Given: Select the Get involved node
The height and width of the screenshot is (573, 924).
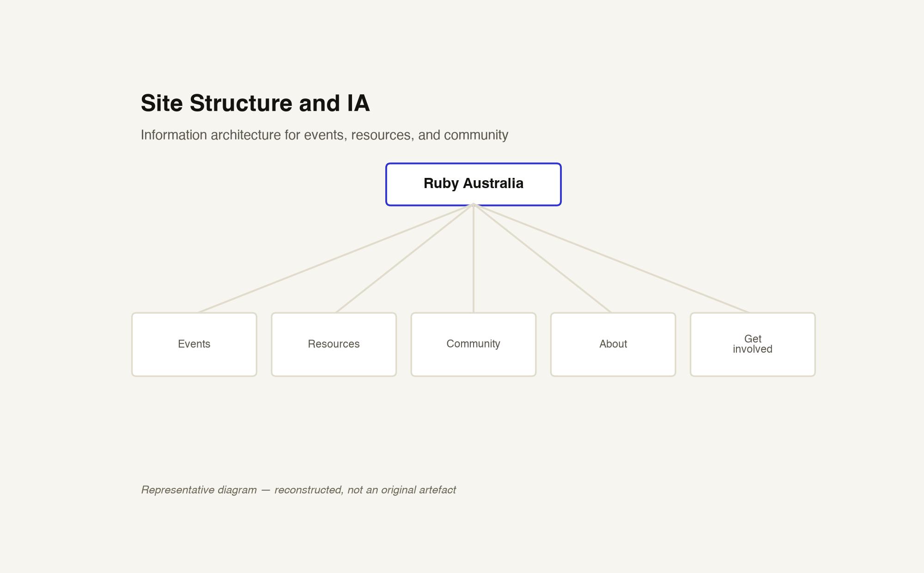Looking at the screenshot, I should click(753, 344).
